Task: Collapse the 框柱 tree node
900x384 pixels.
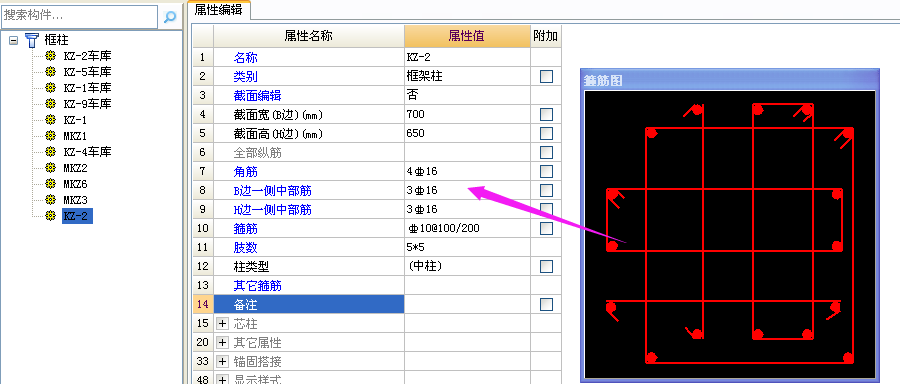Action: (x=13, y=40)
